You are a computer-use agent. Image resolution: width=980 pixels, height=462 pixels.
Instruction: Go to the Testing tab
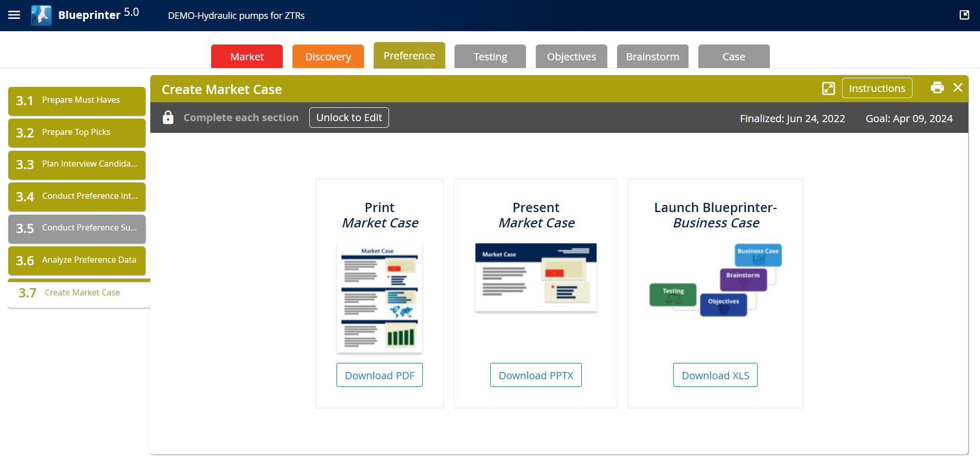point(490,56)
